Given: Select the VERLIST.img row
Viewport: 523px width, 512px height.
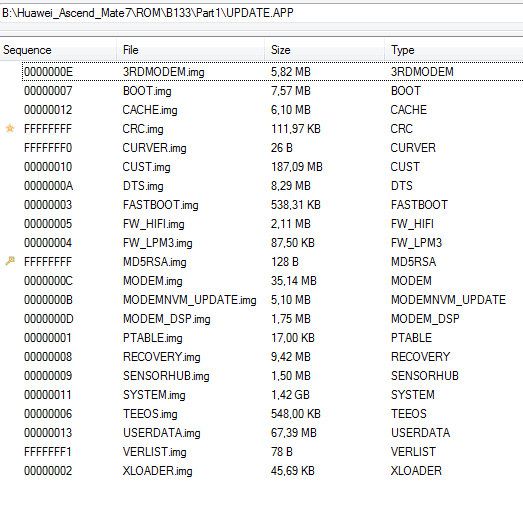Looking at the screenshot, I should tap(273, 452).
